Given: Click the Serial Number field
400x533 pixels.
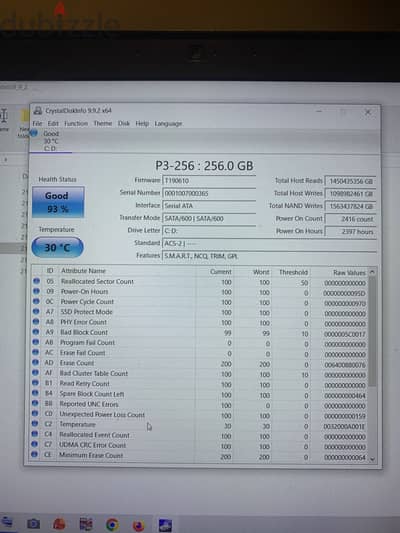Looking at the screenshot, I should tap(209, 193).
